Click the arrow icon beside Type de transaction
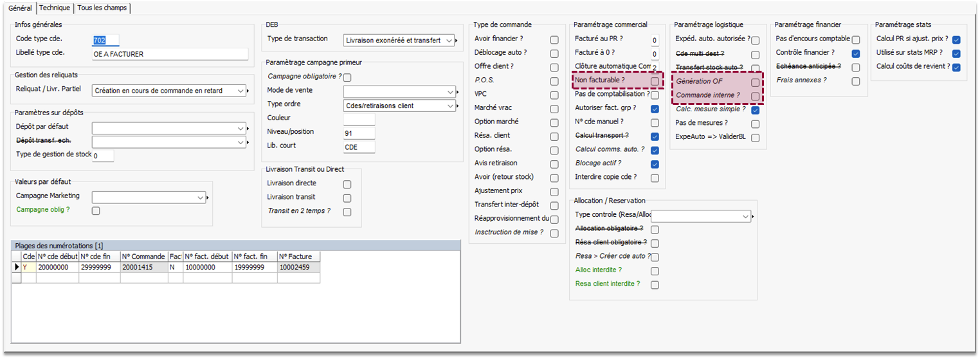The image size is (980, 359). 457,41
